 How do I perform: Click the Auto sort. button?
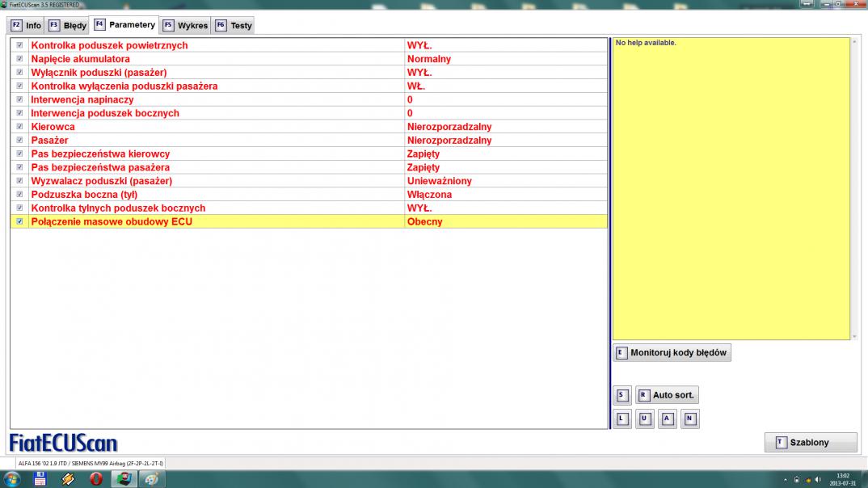coord(667,395)
